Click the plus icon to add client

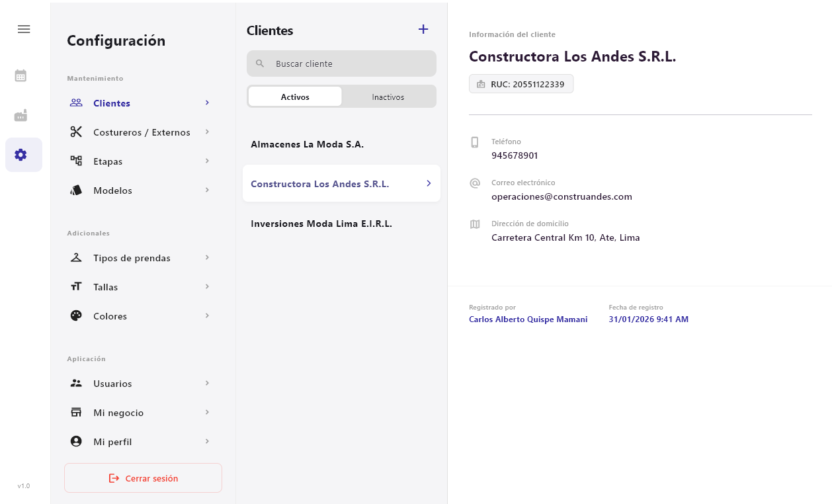(x=423, y=29)
